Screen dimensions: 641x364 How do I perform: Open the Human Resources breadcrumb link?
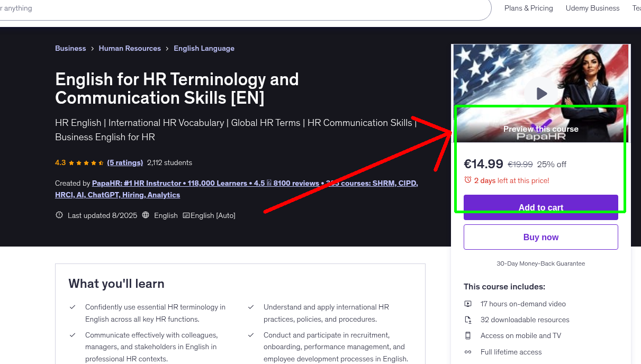(x=130, y=48)
